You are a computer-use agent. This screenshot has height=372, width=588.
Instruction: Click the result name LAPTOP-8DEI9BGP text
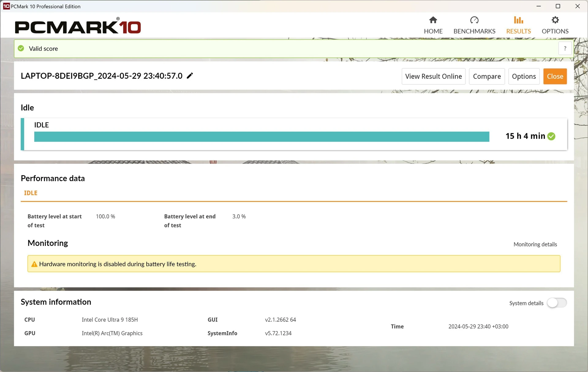[101, 76]
